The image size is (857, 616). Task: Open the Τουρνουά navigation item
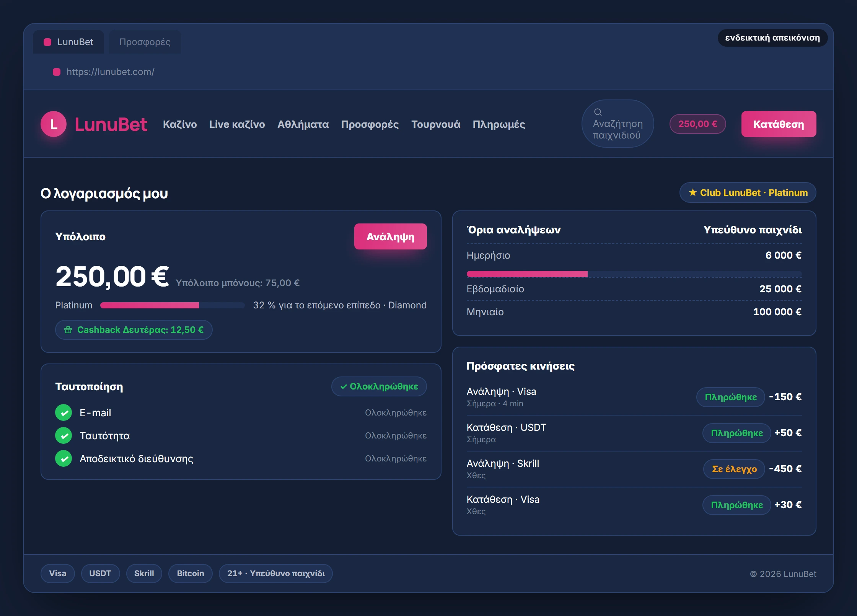(436, 124)
